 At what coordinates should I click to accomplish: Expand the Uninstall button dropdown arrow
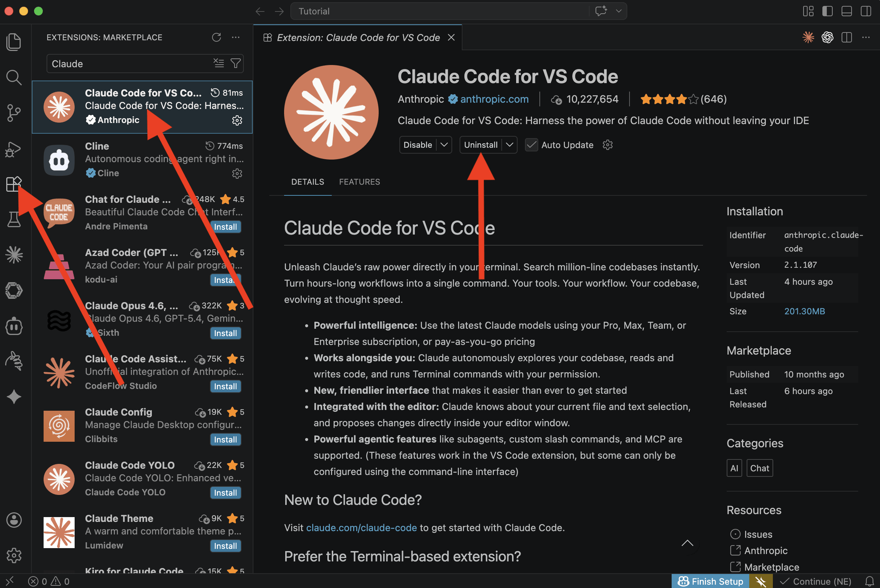(x=509, y=145)
